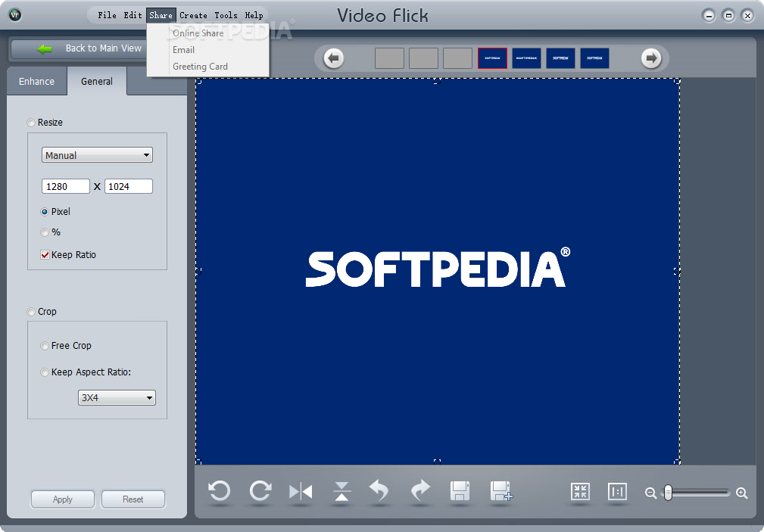The width and height of the screenshot is (764, 532).
Task: Open the Manual resize mode dropdown
Action: pyautogui.click(x=97, y=155)
